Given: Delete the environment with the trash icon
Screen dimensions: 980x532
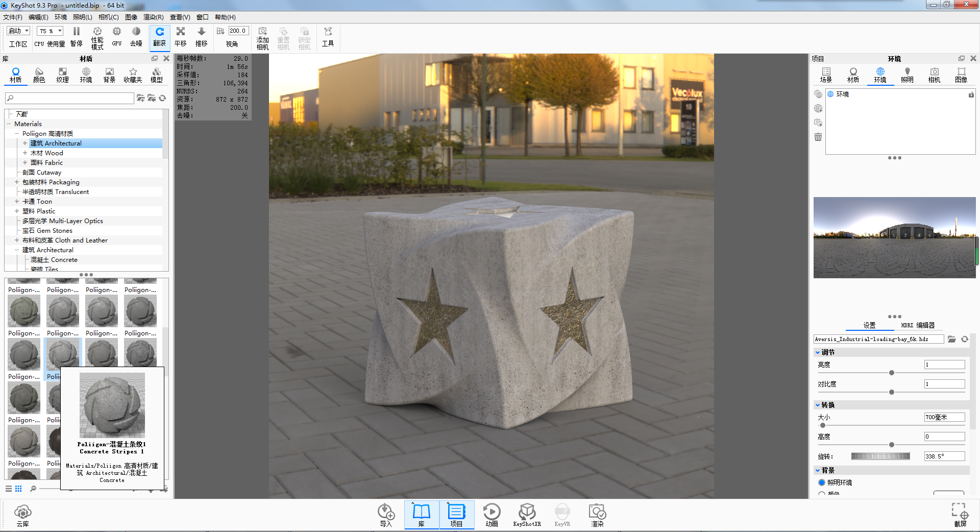Looking at the screenshot, I should pos(818,137).
